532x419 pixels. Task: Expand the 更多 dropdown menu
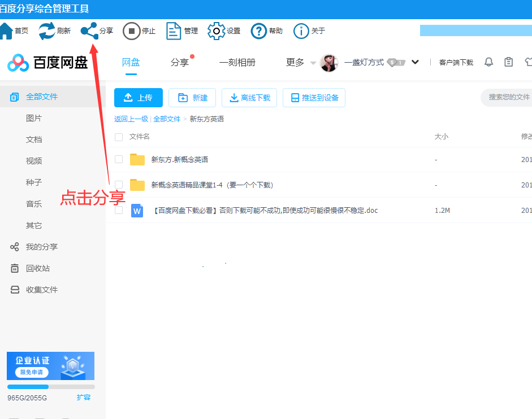click(x=301, y=62)
